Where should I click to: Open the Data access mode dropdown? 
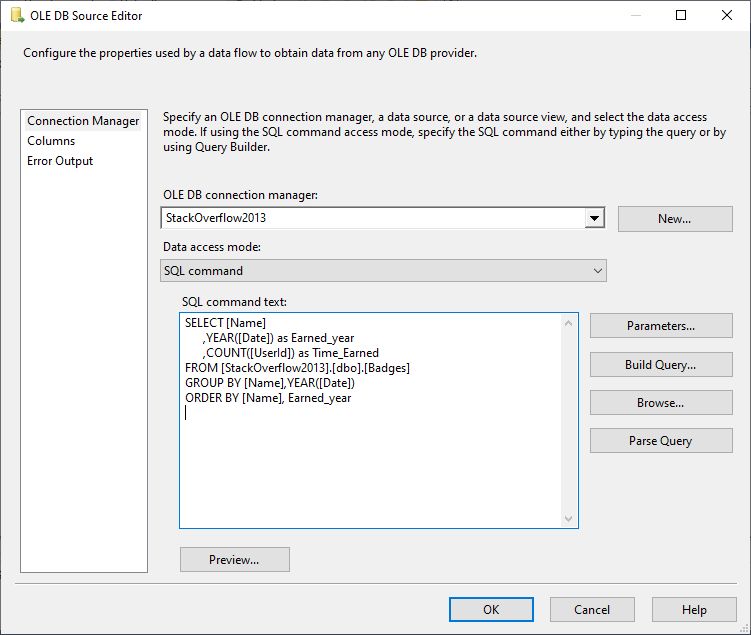coord(383,270)
